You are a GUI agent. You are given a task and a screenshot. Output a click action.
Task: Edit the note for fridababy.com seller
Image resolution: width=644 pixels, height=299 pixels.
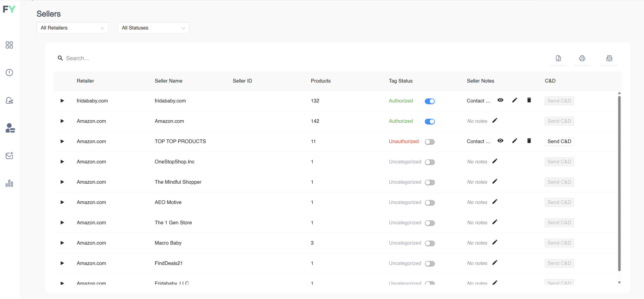pyautogui.click(x=514, y=100)
